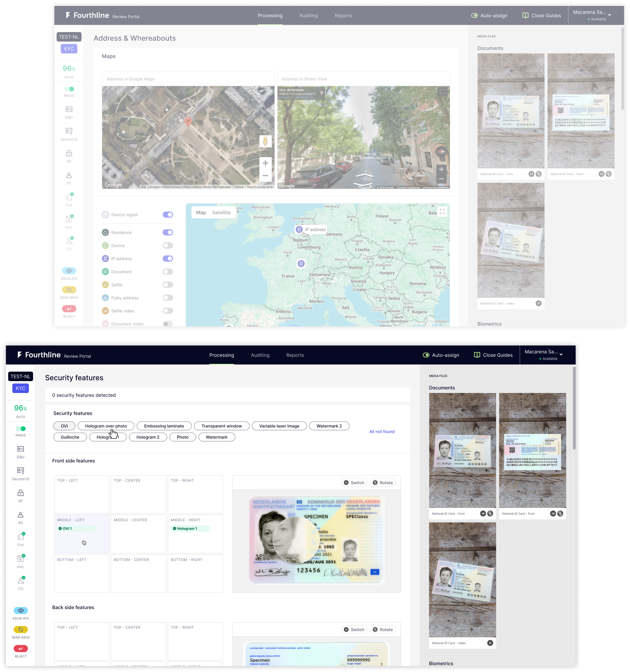Enable the Selfie location toggle

(168, 285)
